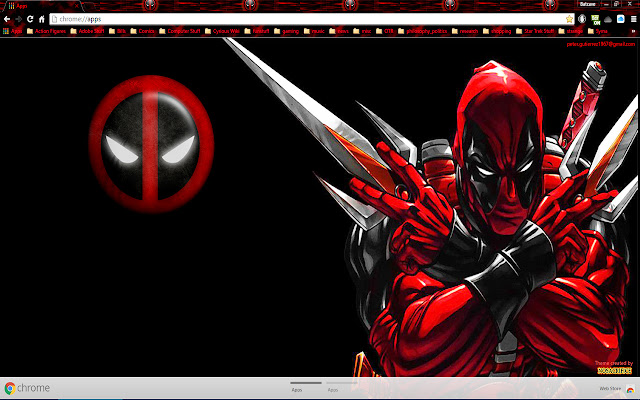Open the music bookmark folder
The width and height of the screenshot is (640, 400).
coord(314,31)
